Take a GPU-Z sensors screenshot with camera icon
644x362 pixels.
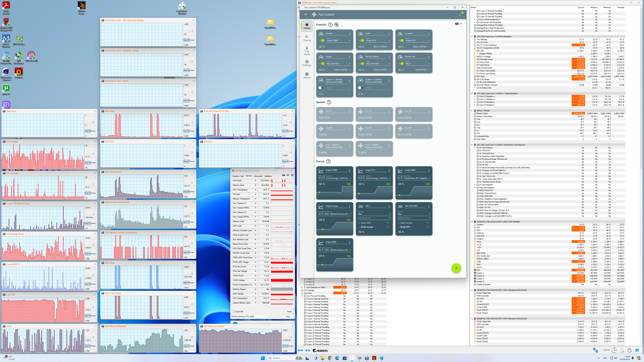[283, 175]
